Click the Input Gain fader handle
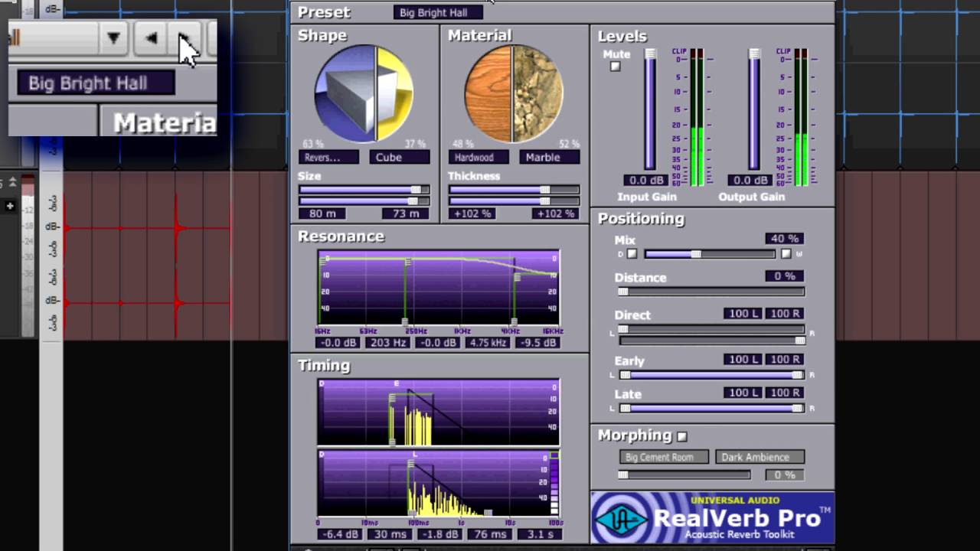The height and width of the screenshot is (551, 980). pyautogui.click(x=650, y=54)
